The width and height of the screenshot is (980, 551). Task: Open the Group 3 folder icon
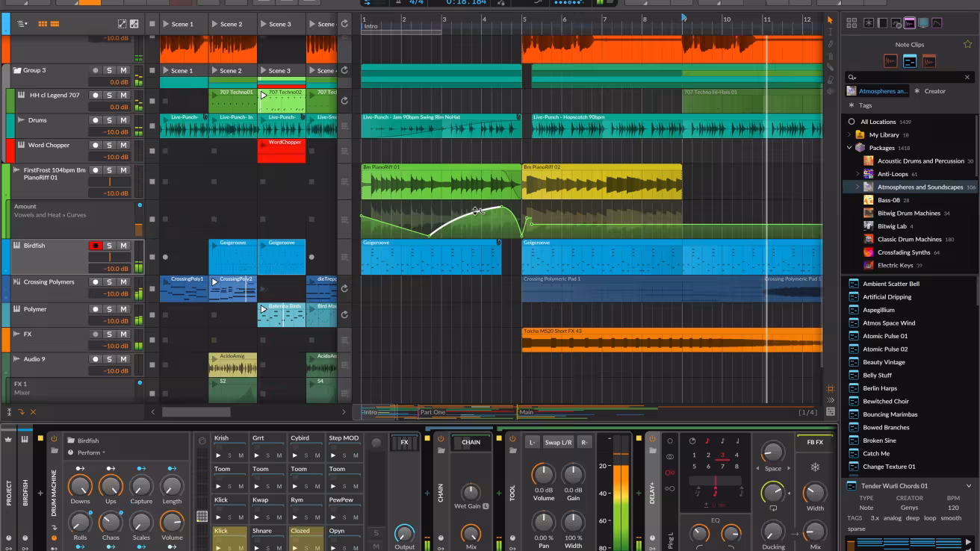pyautogui.click(x=16, y=70)
